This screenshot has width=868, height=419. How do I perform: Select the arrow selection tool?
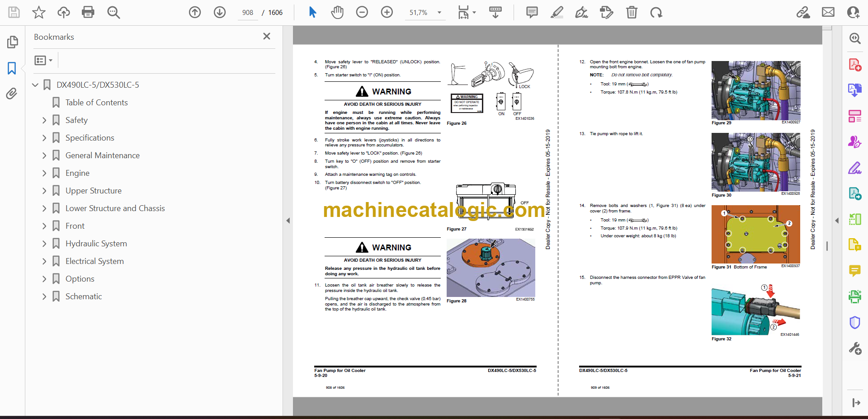(312, 12)
